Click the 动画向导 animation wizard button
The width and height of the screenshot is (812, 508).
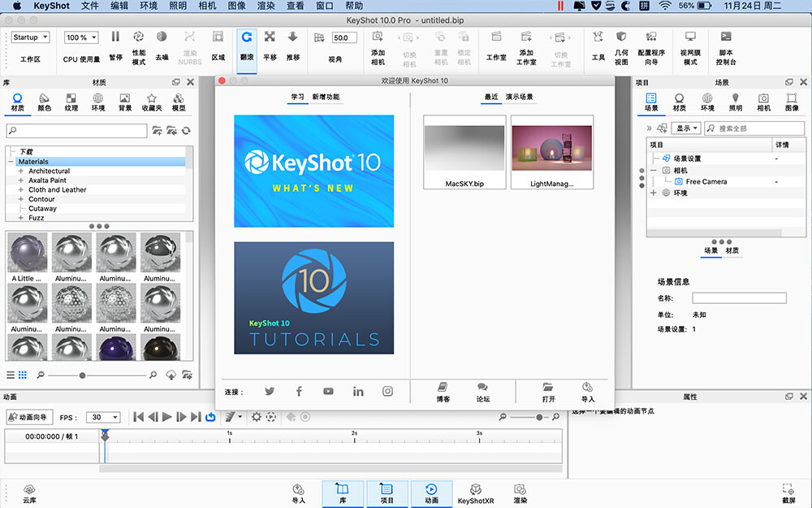(29, 417)
